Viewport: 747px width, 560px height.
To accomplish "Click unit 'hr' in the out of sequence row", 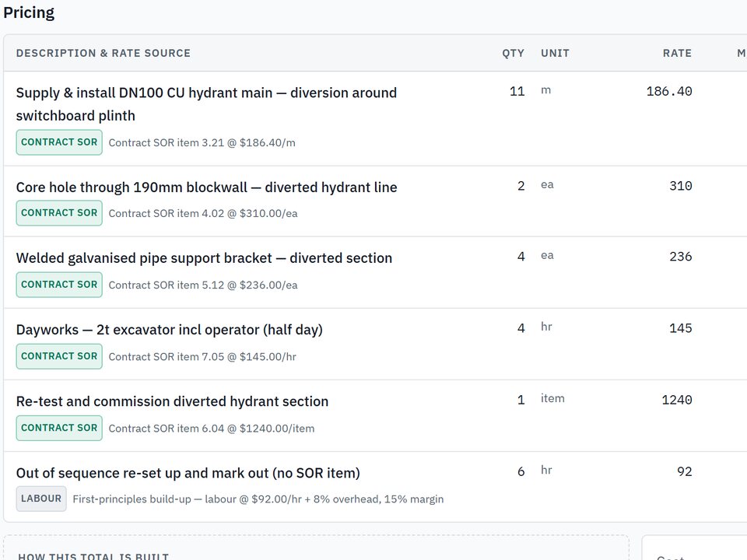I will 546,471.
